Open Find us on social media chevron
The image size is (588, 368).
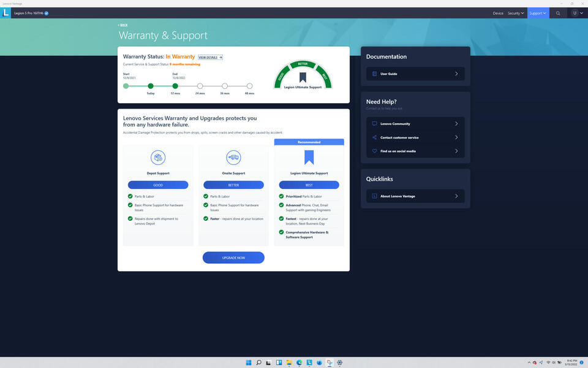coord(456,151)
